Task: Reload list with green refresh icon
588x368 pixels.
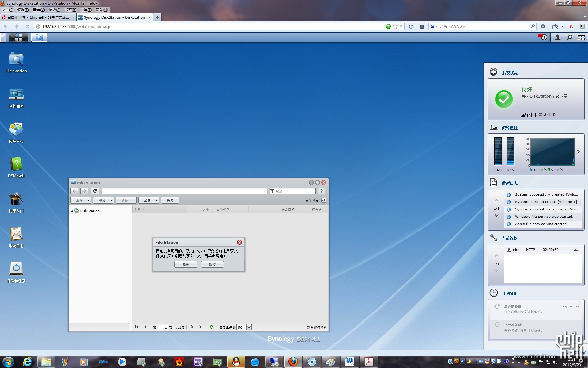Action: [x=211, y=327]
